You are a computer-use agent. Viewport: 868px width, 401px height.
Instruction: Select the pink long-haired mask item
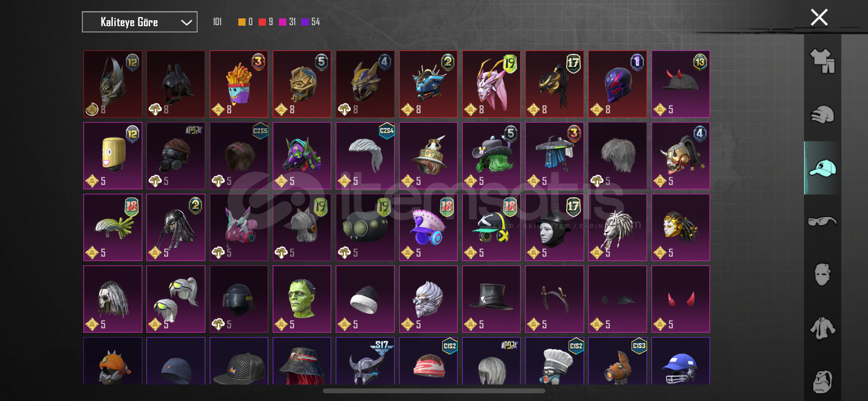pyautogui.click(x=491, y=84)
